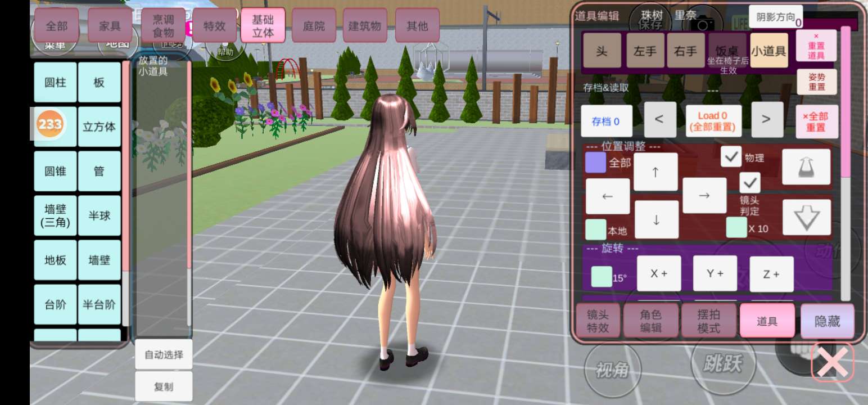Viewport: 868px width, 405px height.
Task: Tap the orange 233 badge
Action: pos(51,124)
